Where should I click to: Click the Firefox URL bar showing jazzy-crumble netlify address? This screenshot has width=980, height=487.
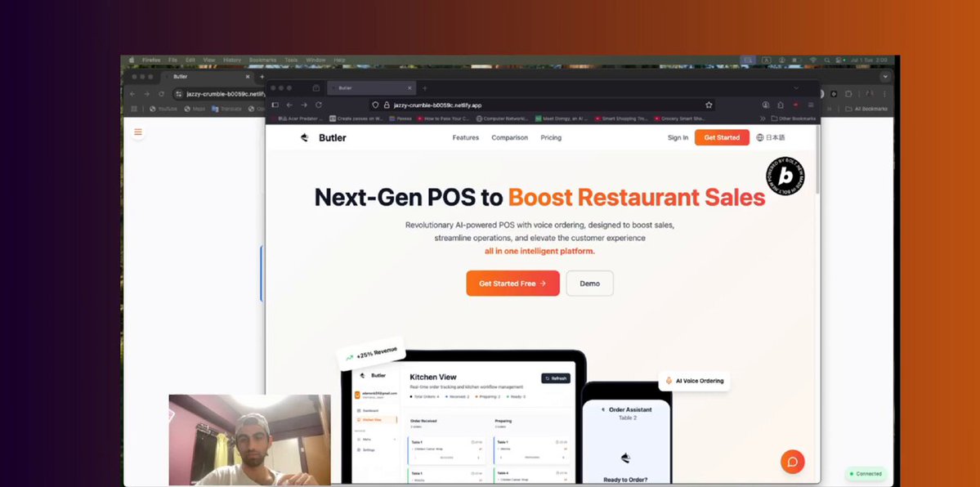pos(542,105)
